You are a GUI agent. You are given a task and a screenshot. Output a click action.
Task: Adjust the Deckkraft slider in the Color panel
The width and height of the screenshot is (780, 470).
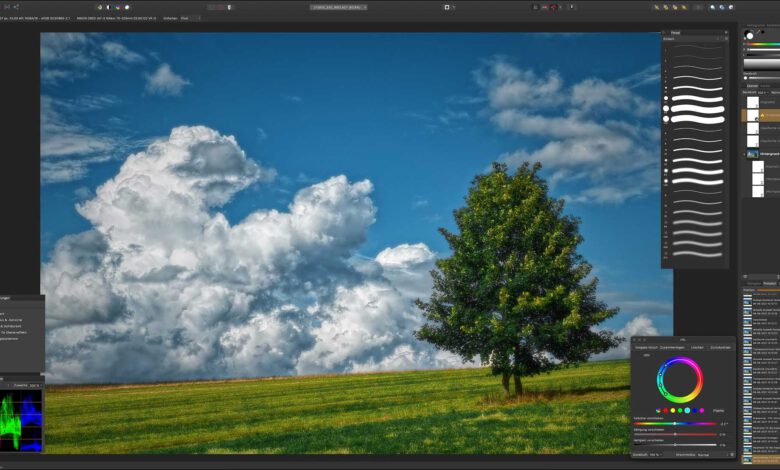[x=762, y=78]
